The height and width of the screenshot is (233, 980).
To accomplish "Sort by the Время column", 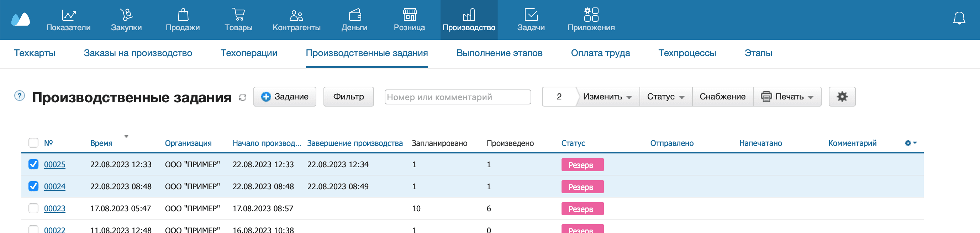I will [x=101, y=143].
